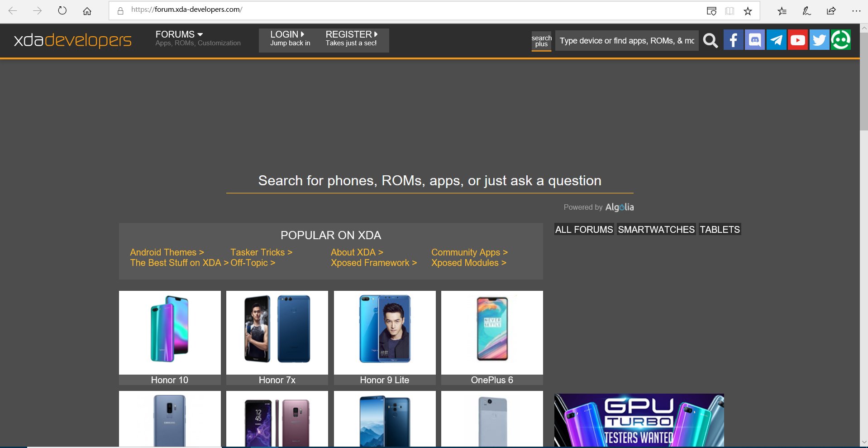Expand the LOGIN jump back in menu

[x=290, y=39]
